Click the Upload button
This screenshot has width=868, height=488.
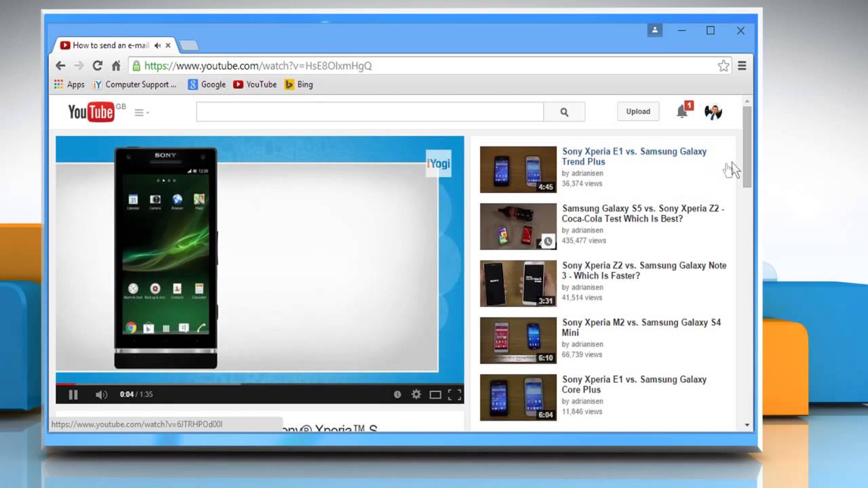[638, 112]
